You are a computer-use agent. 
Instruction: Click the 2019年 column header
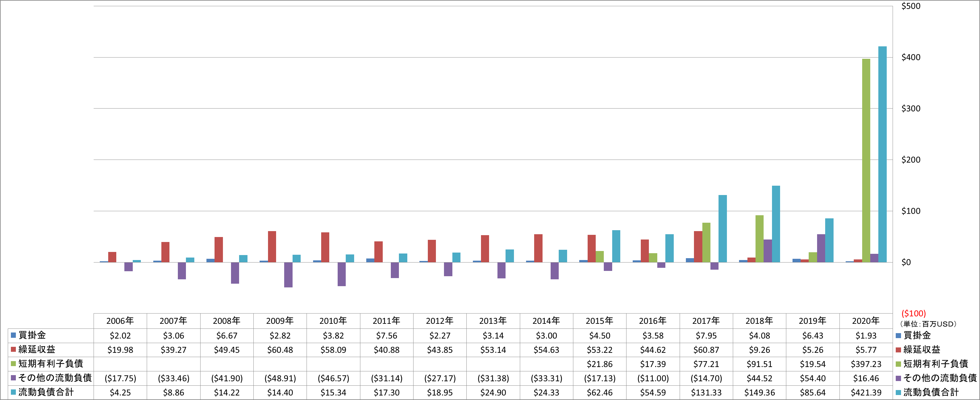pyautogui.click(x=813, y=321)
